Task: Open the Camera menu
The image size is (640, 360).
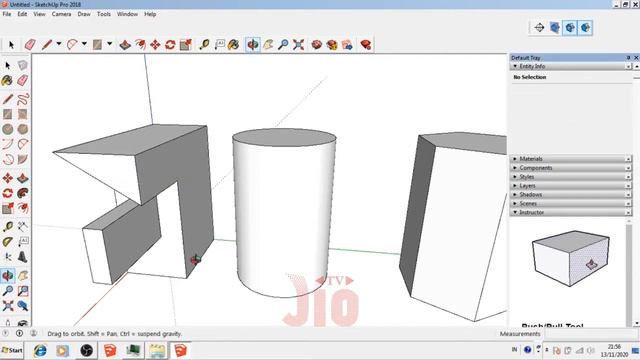Action: (61, 14)
